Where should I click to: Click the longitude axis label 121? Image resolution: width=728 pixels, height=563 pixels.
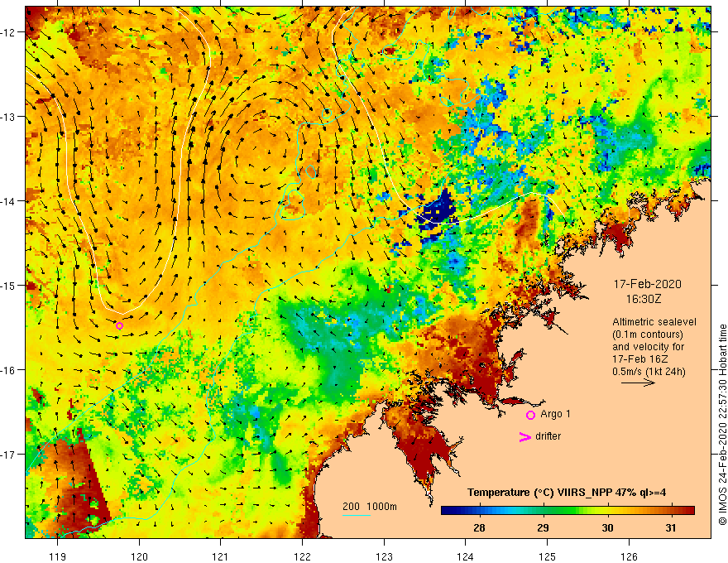click(221, 556)
